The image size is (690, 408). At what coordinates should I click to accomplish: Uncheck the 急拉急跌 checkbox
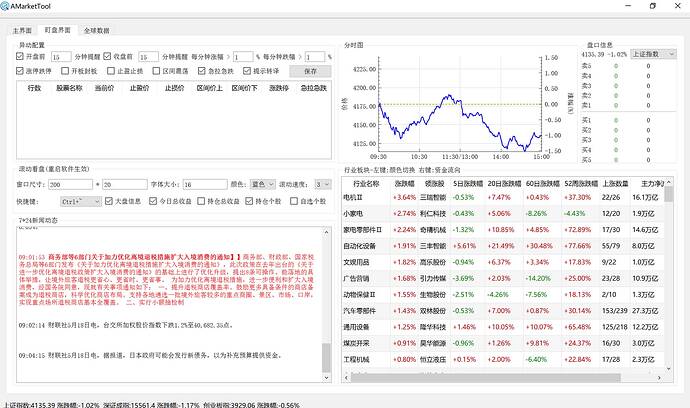[202, 70]
